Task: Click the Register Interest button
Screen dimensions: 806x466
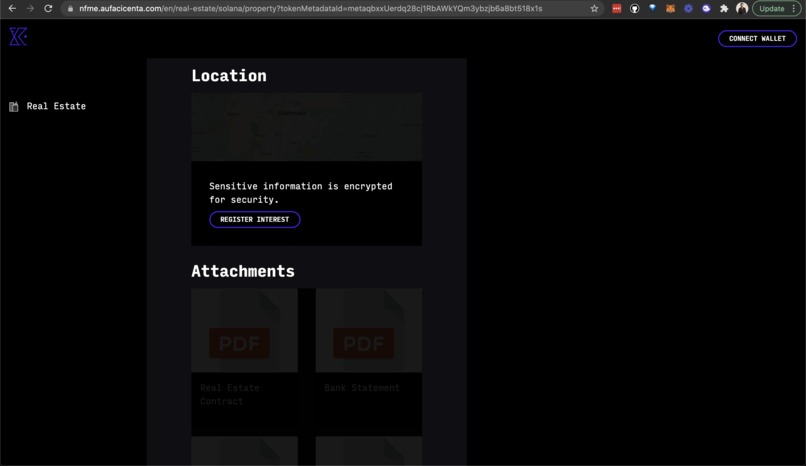Action: tap(254, 219)
